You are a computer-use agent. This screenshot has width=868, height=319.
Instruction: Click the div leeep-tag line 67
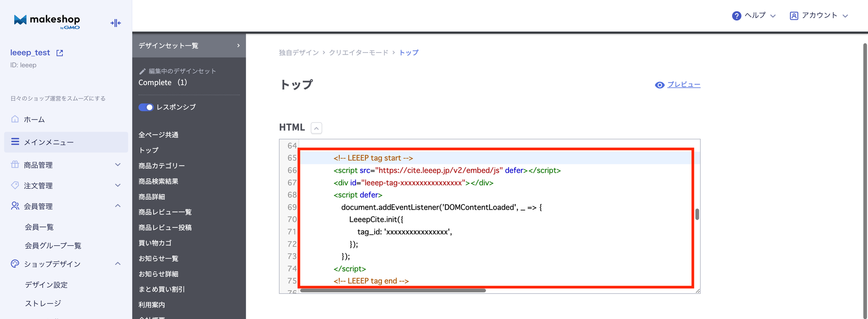pyautogui.click(x=414, y=183)
